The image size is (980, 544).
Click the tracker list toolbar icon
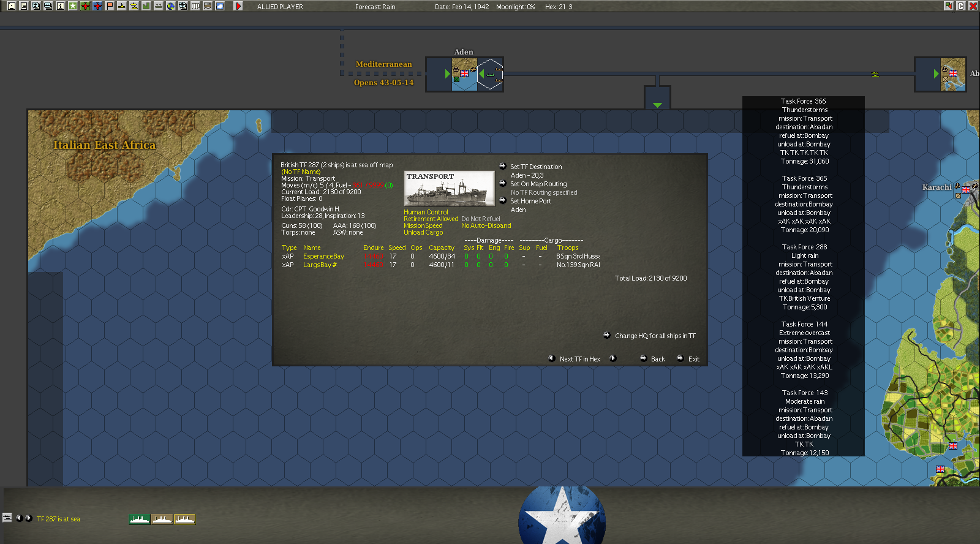coord(208,6)
